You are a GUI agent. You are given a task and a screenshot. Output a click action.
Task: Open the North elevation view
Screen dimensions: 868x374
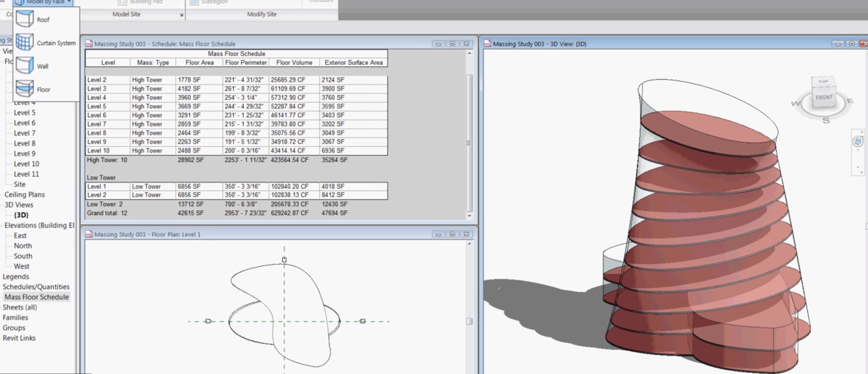(23, 246)
